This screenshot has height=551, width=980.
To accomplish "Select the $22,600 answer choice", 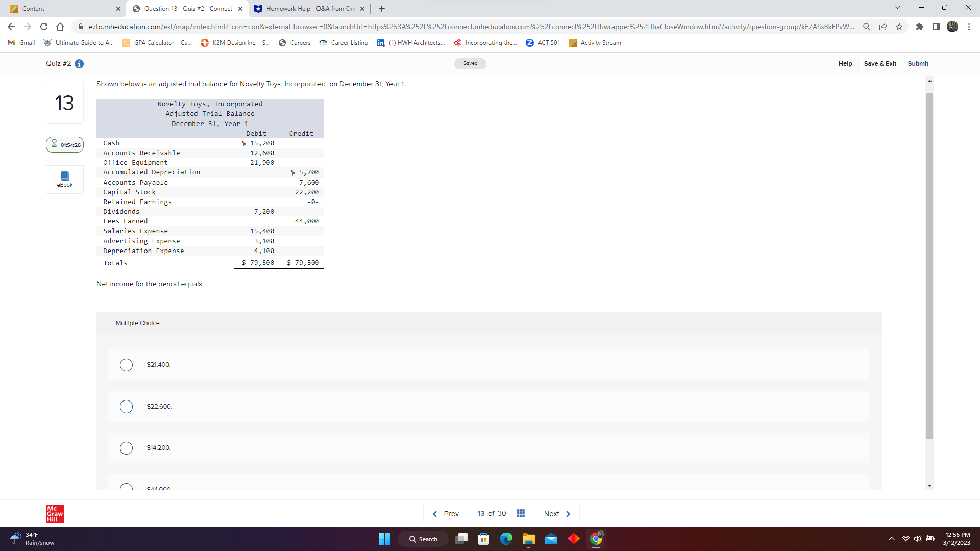I will (x=126, y=407).
